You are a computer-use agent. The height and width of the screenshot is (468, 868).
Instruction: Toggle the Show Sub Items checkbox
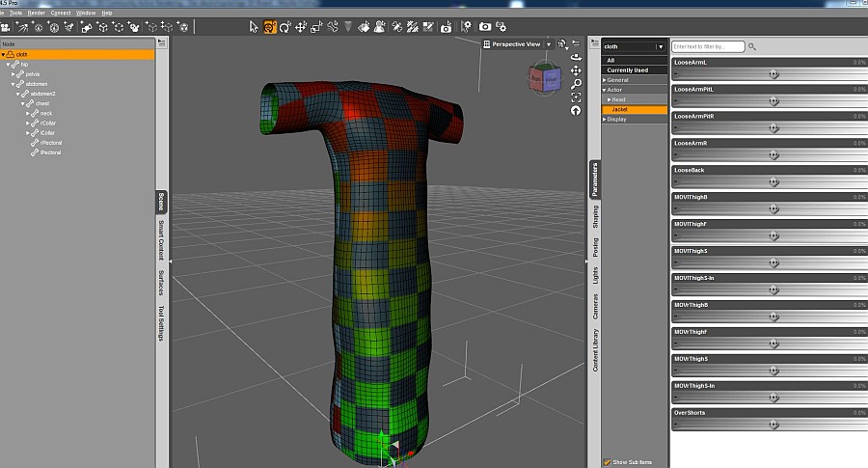(607, 462)
